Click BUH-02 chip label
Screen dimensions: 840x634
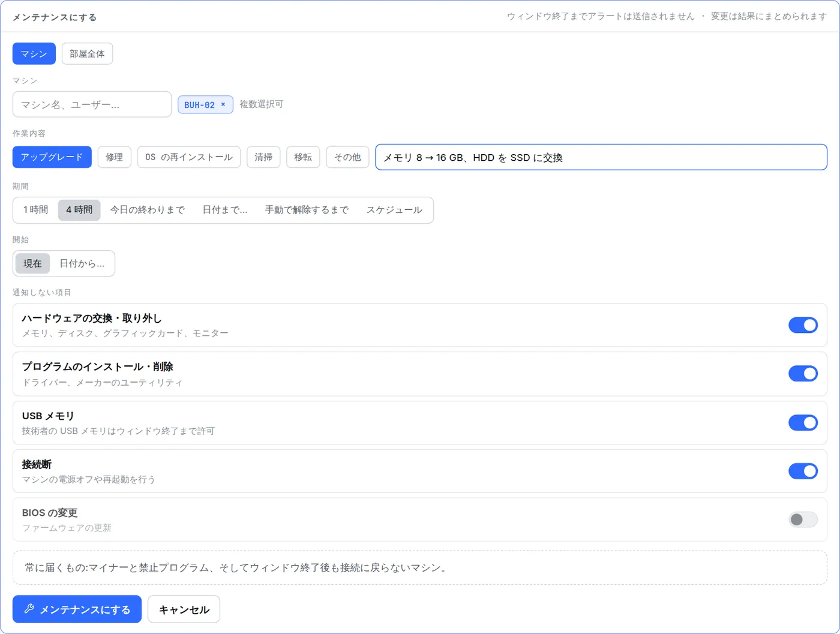coord(199,105)
